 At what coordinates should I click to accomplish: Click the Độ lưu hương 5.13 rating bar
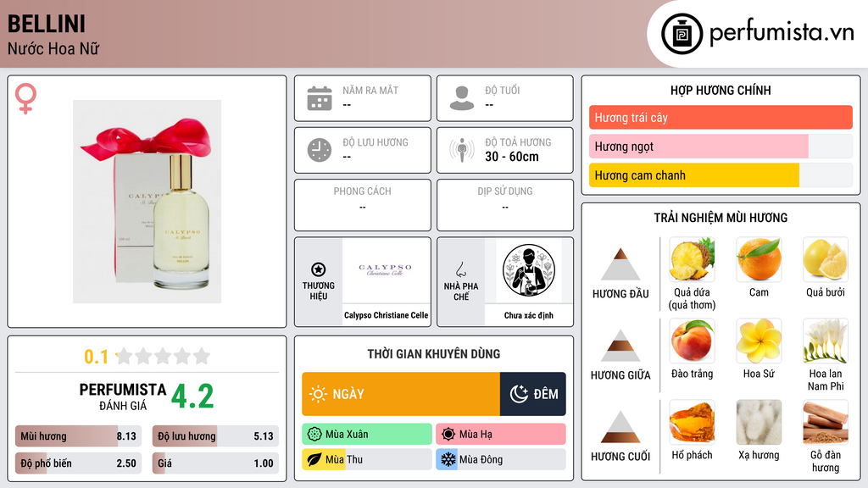[x=215, y=436]
